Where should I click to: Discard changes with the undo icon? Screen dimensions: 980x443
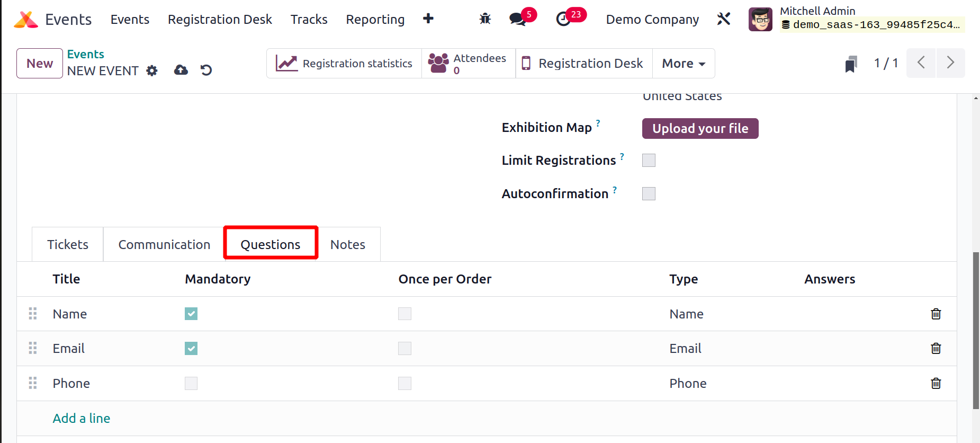(x=206, y=70)
